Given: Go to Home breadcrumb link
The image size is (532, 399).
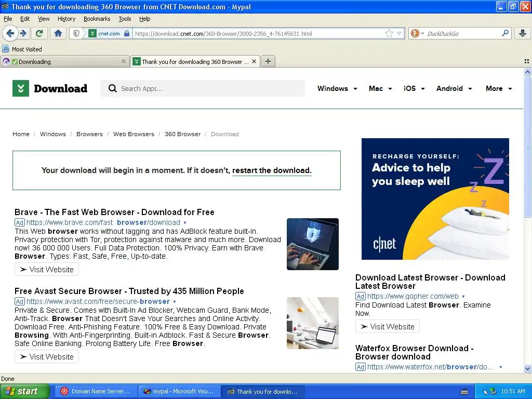Looking at the screenshot, I should (x=21, y=134).
